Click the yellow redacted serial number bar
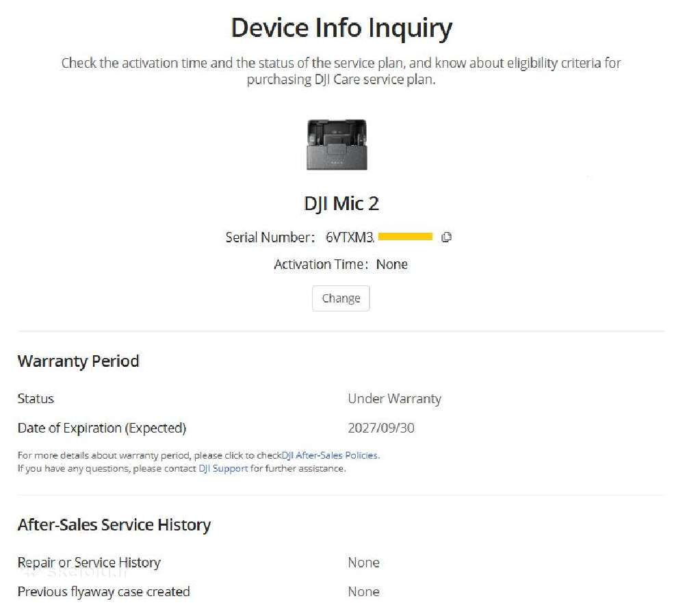Screen dimensions: 700x616 pyautogui.click(x=405, y=236)
